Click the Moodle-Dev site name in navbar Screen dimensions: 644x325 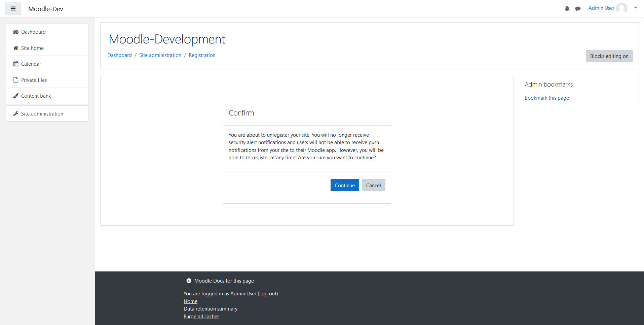coord(46,9)
